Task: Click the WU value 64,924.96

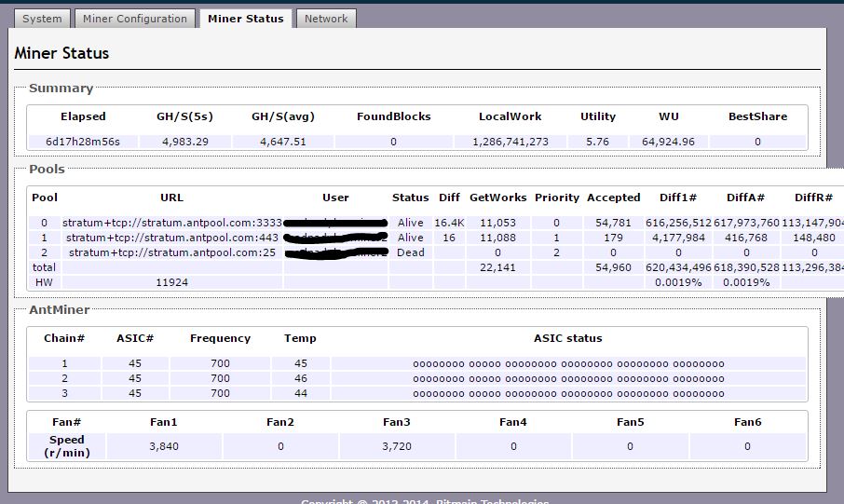Action: pos(668,142)
